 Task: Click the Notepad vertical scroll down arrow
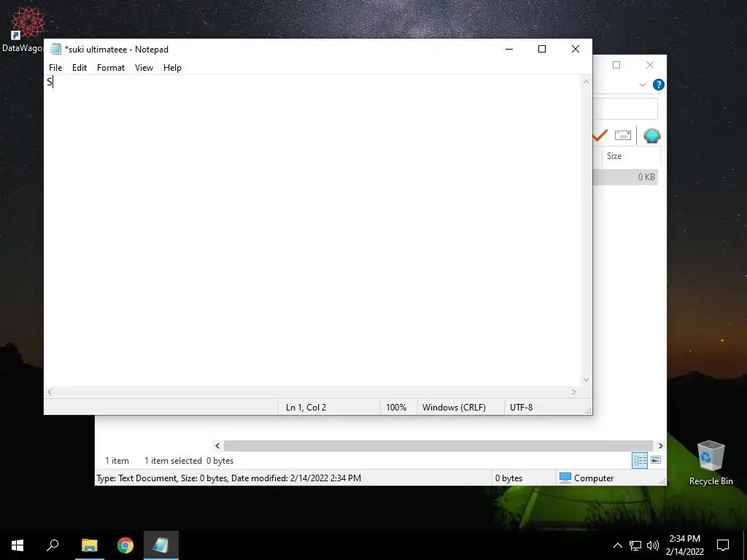click(x=586, y=379)
